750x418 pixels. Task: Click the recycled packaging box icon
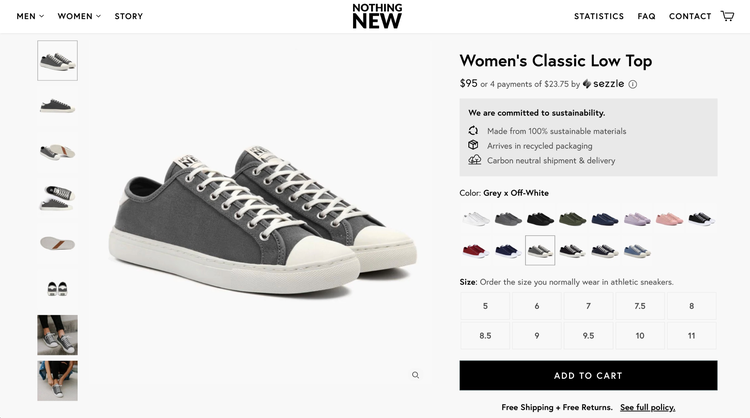pos(474,146)
